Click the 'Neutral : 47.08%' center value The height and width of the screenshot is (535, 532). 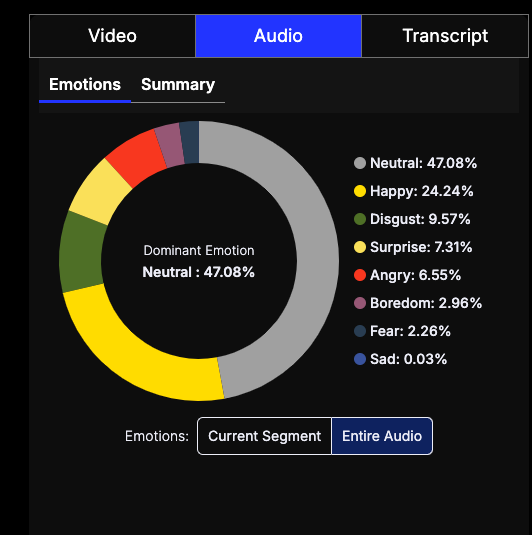pyautogui.click(x=199, y=272)
